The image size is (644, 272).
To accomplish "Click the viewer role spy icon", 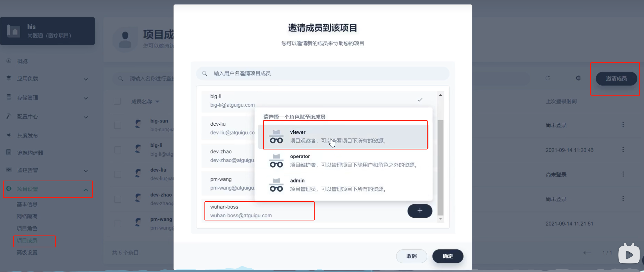I will [276, 137].
